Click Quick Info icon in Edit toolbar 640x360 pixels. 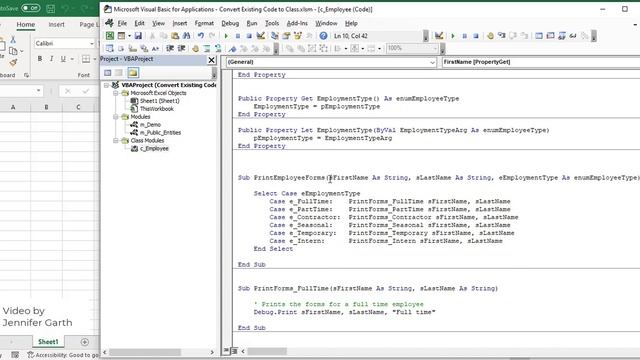(132, 49)
